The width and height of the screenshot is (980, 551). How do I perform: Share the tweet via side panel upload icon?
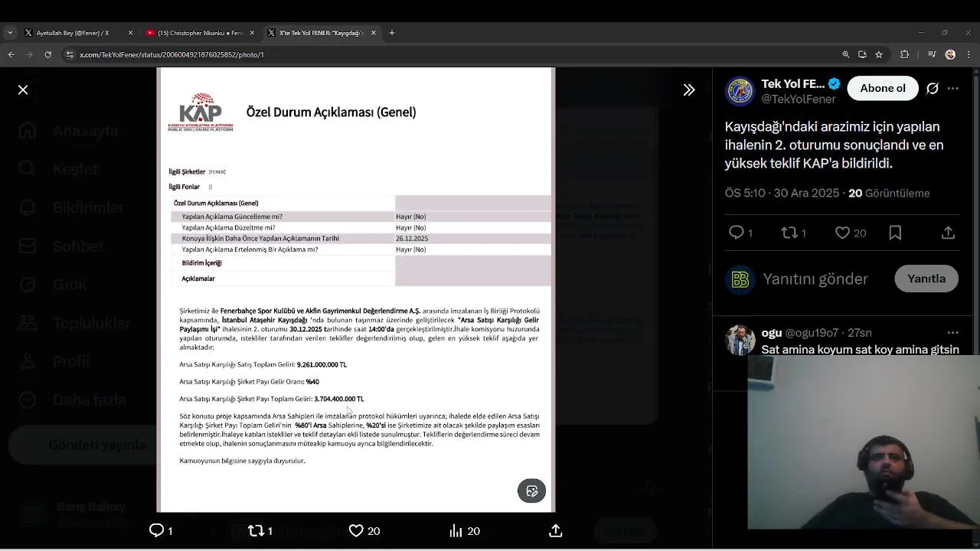click(x=948, y=233)
